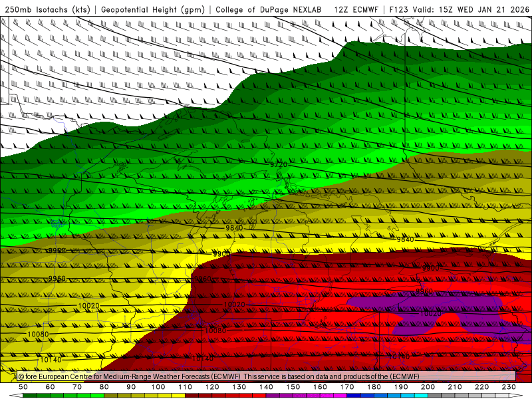Viewport: 532px width, 399px height.
Task: Click the 170 knot scale number
Action: coord(347,387)
